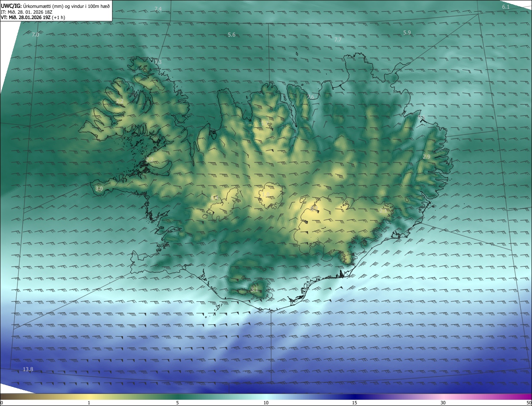This screenshot has height=406, width=532.
Task: Click the 7.4 value label on the map
Action: (x=158, y=9)
